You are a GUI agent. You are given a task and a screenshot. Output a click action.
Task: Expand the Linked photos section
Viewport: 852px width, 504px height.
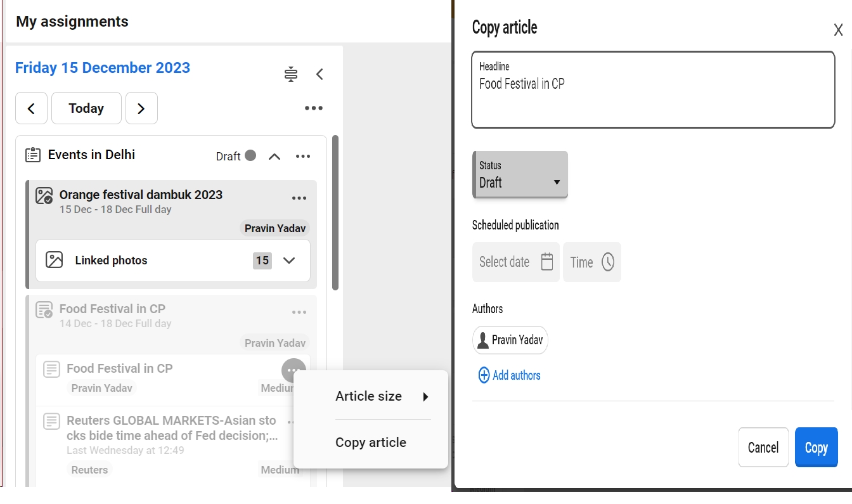[289, 261]
